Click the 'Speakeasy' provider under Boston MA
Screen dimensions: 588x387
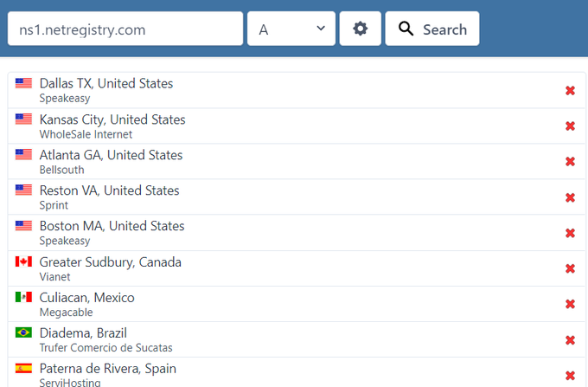tap(65, 241)
